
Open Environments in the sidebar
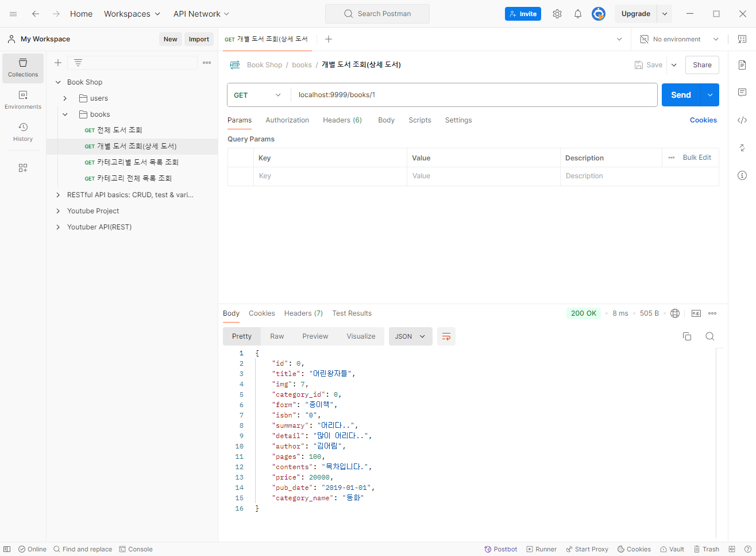(x=23, y=100)
